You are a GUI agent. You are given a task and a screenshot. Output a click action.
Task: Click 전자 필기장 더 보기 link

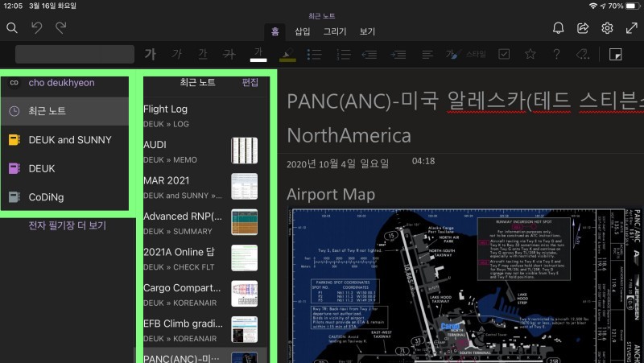tap(68, 225)
